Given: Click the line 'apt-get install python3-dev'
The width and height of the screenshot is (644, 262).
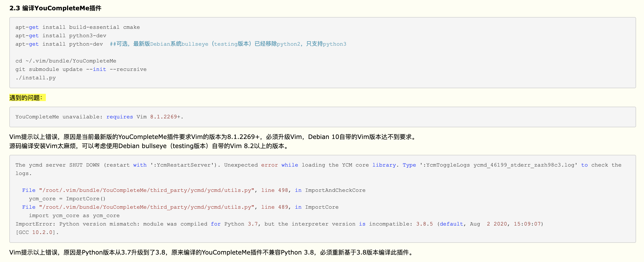Looking at the screenshot, I should pos(61,36).
